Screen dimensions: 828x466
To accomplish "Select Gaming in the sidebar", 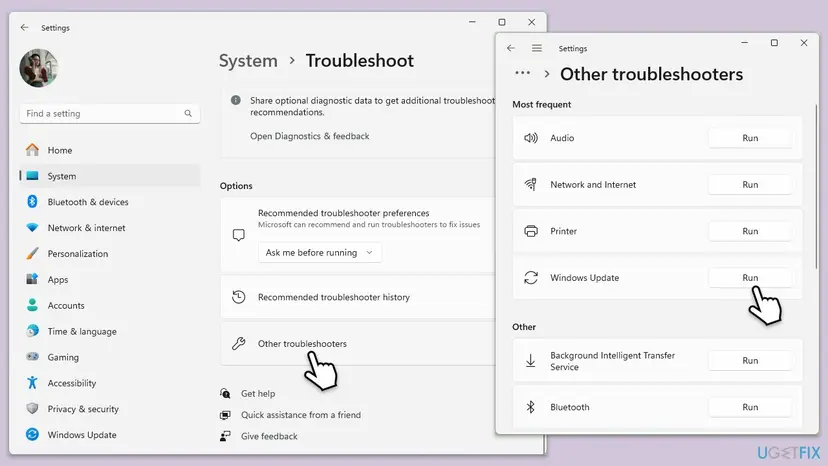I will coord(110,357).
